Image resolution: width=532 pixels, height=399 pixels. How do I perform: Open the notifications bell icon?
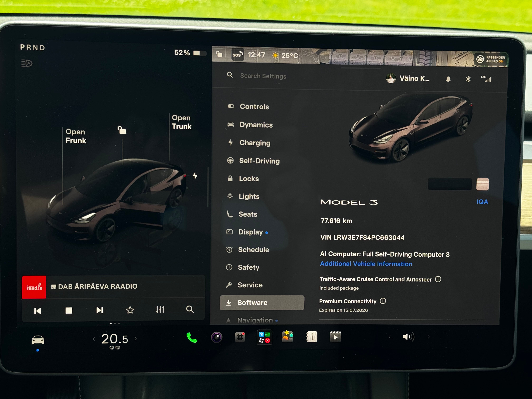coord(448,79)
